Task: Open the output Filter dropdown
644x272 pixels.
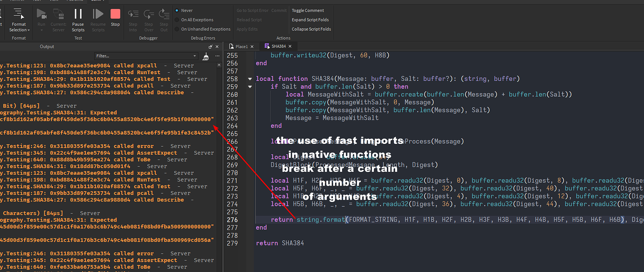Action: pos(196,56)
